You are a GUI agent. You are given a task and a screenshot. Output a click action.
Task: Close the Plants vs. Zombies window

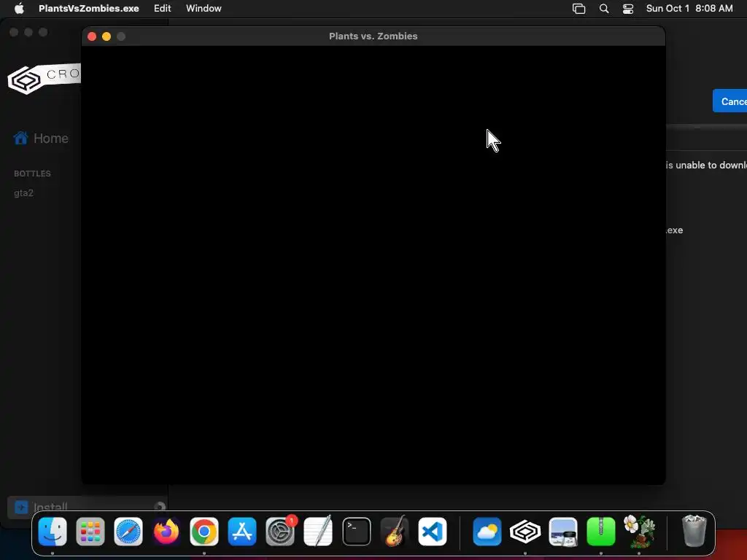pyautogui.click(x=92, y=36)
